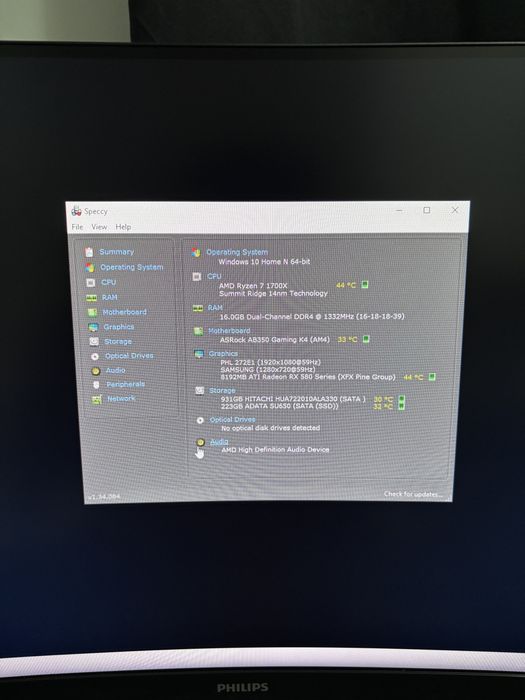Click the Storage heading link in summary
525x700 pixels.
222,390
